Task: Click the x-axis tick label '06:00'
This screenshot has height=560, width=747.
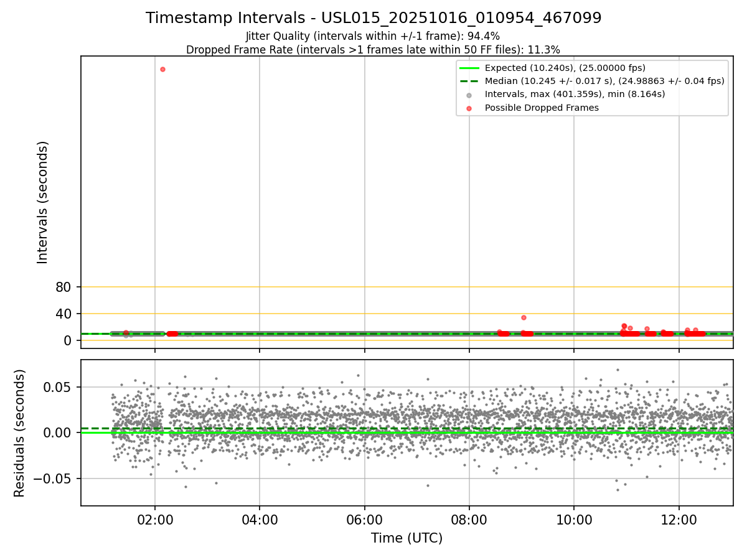Action: pyautogui.click(x=365, y=519)
